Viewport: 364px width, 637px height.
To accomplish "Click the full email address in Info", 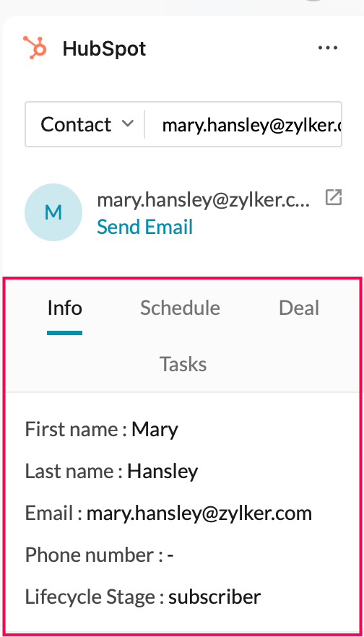I will [199, 513].
